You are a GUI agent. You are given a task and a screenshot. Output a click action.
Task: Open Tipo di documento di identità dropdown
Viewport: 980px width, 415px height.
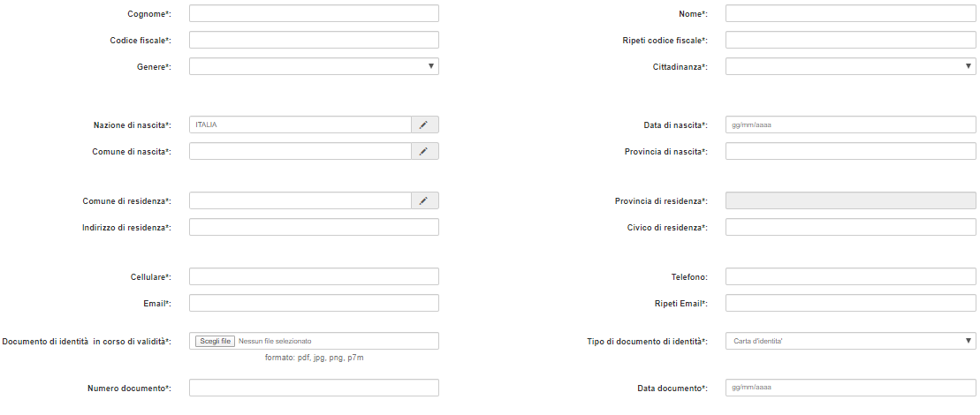[850, 341]
